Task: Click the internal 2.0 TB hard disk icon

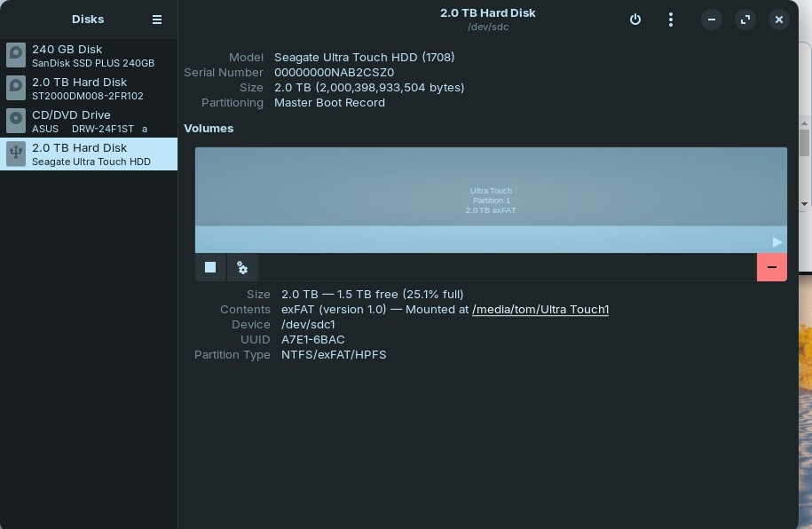Action: click(16, 89)
